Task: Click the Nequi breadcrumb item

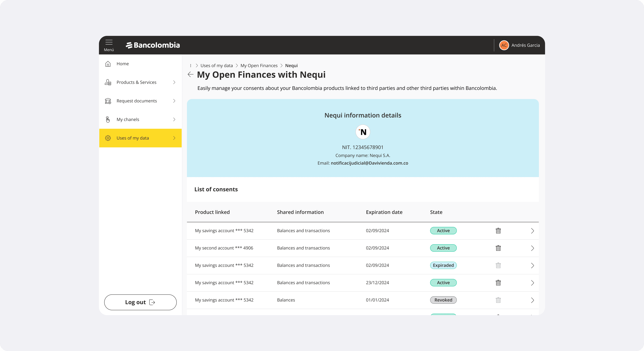Action: (x=291, y=65)
